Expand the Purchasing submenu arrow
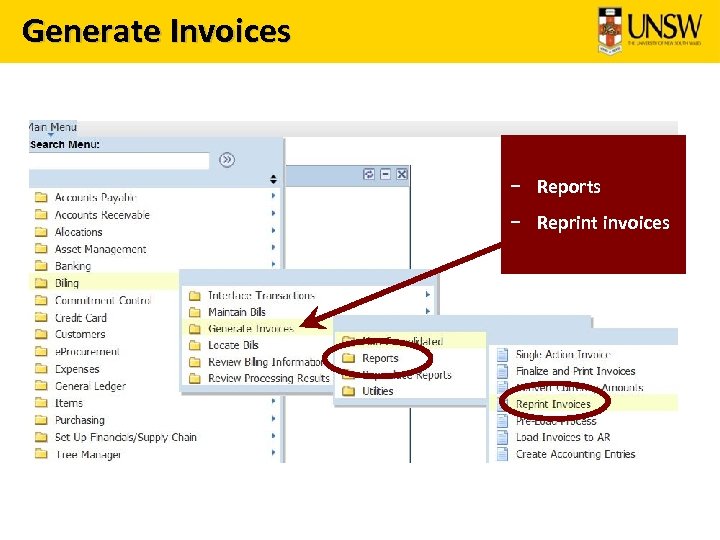Viewport: 720px width, 540px height. [273, 418]
